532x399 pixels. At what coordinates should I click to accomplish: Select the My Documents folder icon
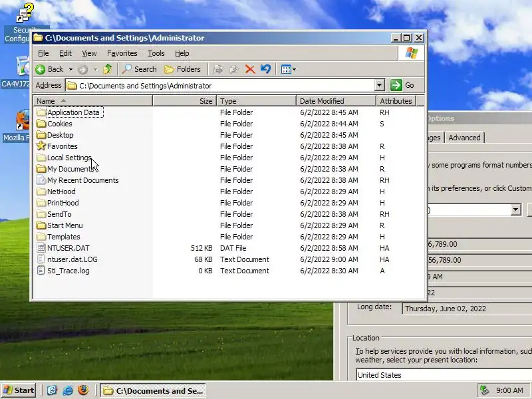[41, 169]
